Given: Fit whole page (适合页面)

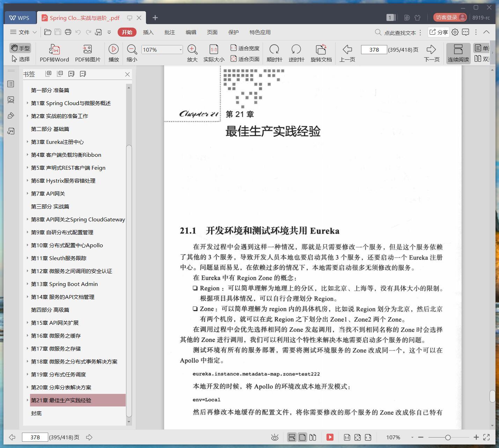Looking at the screenshot, I should (x=245, y=59).
